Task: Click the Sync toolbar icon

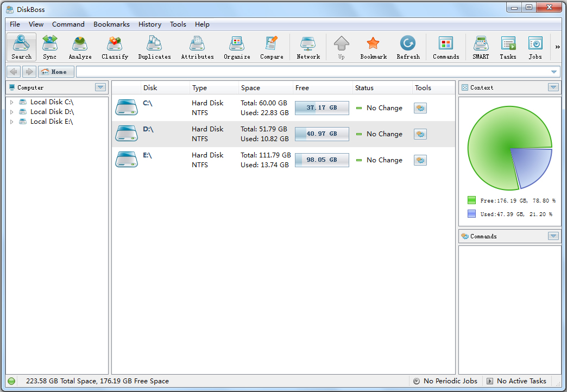Action: (x=49, y=47)
